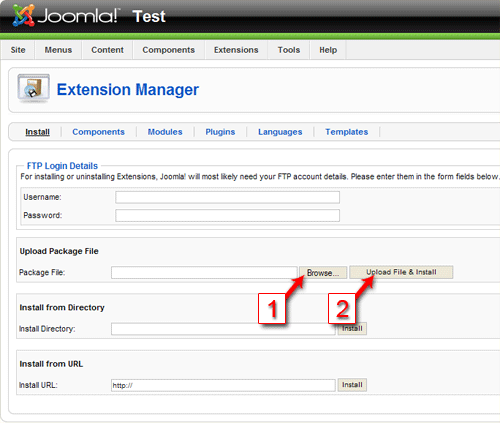Switch to the Templates tab
Viewport: 500px width, 423px height.
(x=347, y=132)
